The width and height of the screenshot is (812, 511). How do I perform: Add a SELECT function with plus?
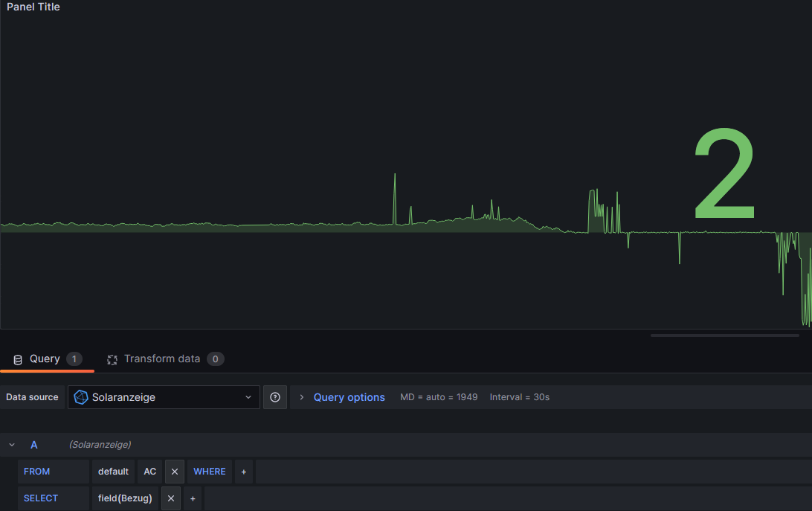[x=193, y=498]
